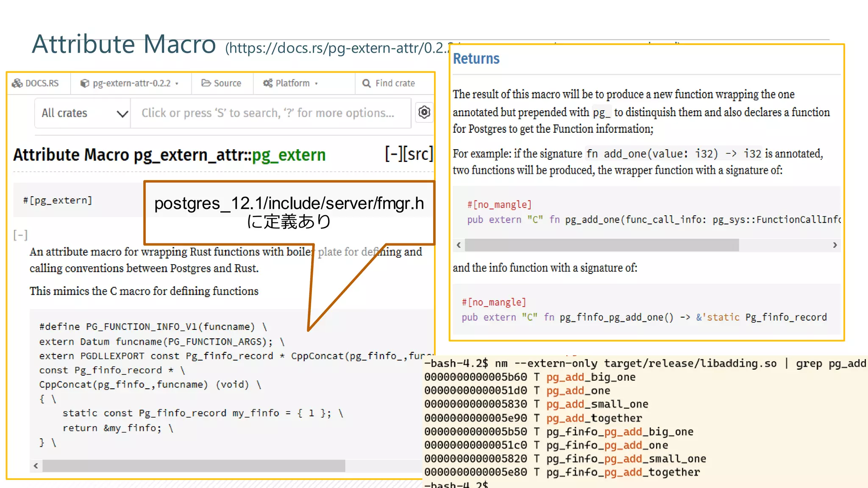The width and height of the screenshot is (868, 488).
Task: Click the 'return &my_finfo;' code line
Action: [118, 428]
